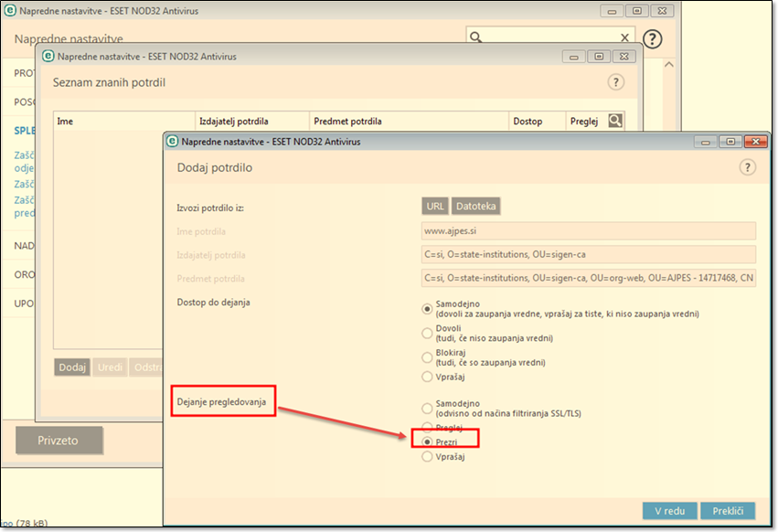Image resolution: width=778 pixels, height=532 pixels.
Task: Close the Seznam znanih potrdil window
Action: pyautogui.click(x=624, y=57)
